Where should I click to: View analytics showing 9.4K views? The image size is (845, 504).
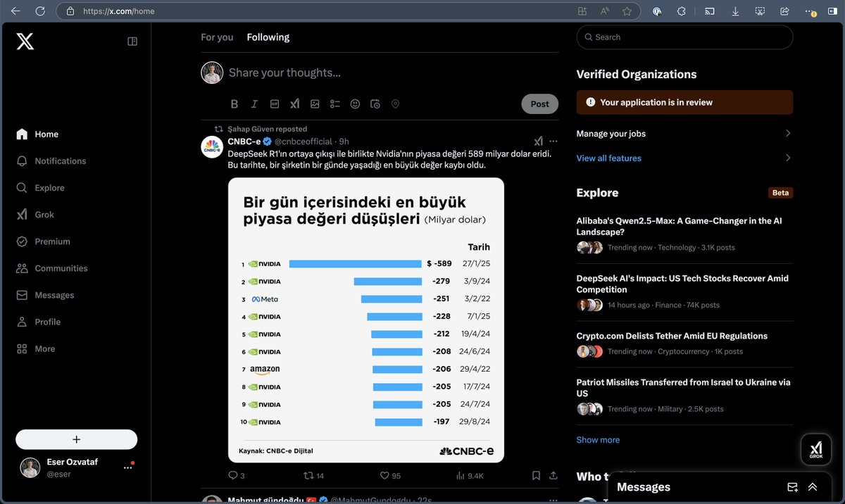(470, 476)
